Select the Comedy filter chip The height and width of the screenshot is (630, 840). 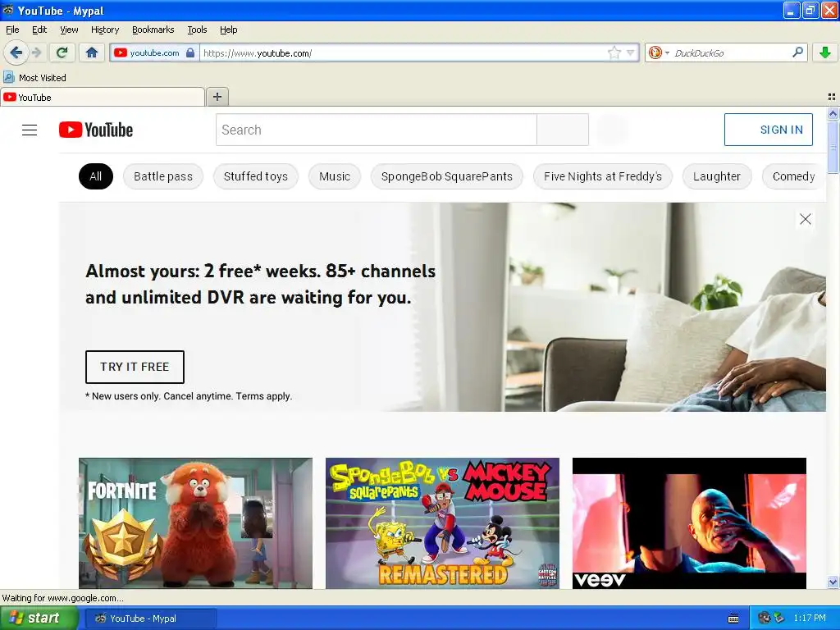(x=793, y=176)
